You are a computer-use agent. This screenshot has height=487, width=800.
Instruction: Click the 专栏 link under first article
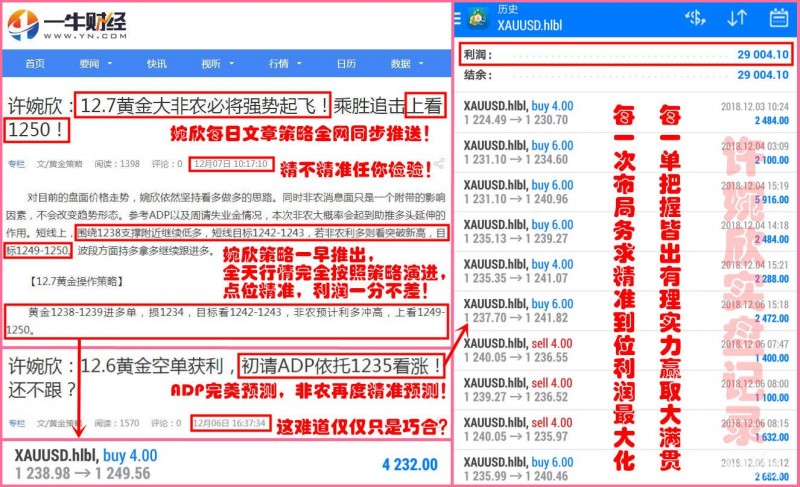pos(17,164)
